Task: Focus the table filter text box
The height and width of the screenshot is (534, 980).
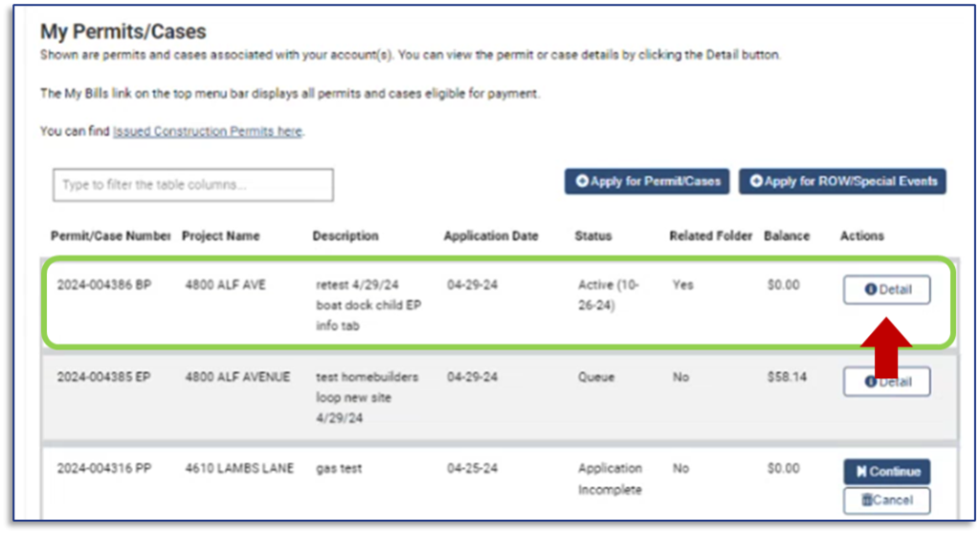Action: (192, 185)
